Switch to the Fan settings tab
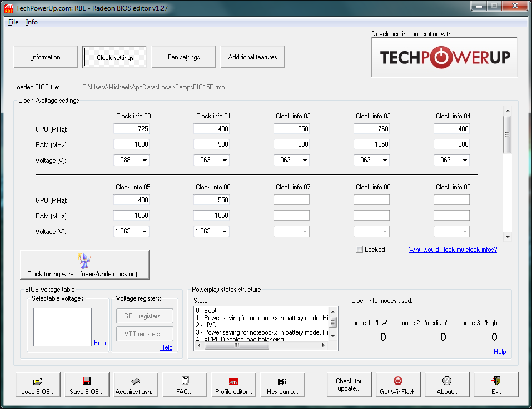 pyautogui.click(x=183, y=57)
